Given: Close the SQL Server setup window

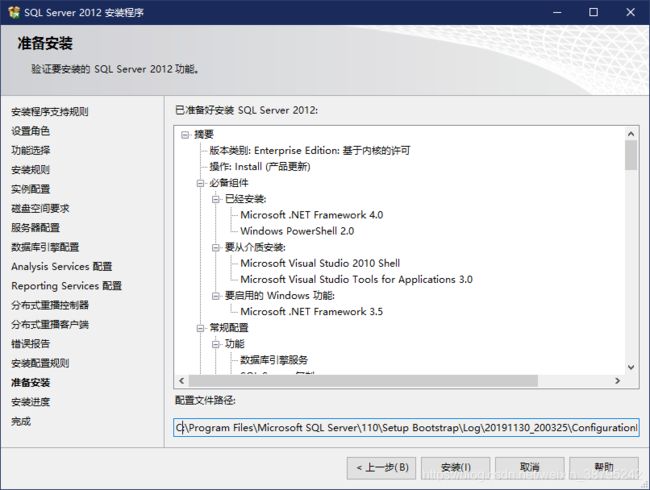Looking at the screenshot, I should point(630,12).
